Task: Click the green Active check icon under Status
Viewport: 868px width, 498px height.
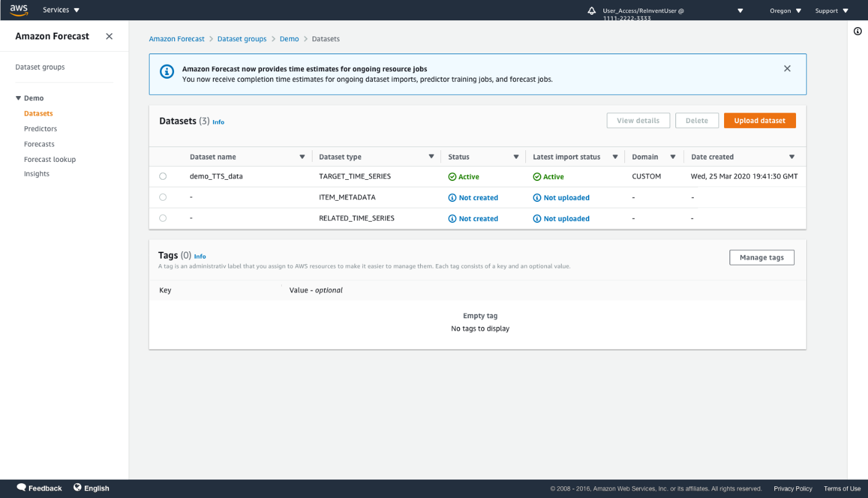Action: pyautogui.click(x=452, y=177)
